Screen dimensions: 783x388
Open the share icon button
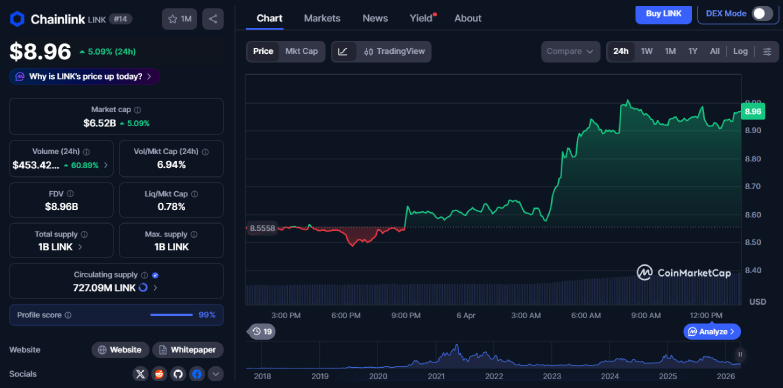point(213,19)
